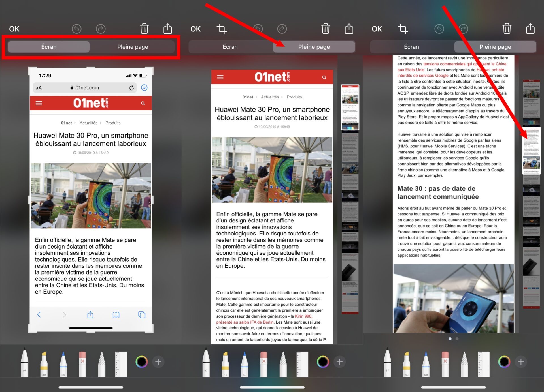Tap the share icon in the right editor
This screenshot has height=392, width=544.
(x=530, y=29)
